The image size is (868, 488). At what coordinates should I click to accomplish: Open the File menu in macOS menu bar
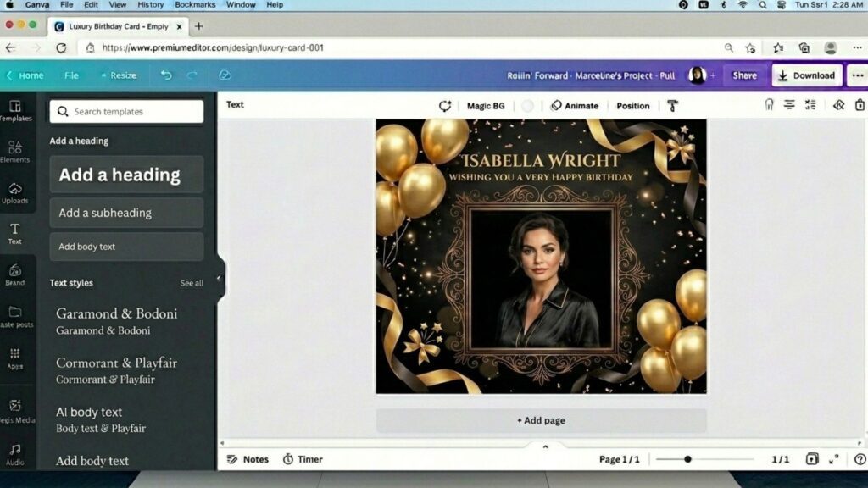click(66, 5)
